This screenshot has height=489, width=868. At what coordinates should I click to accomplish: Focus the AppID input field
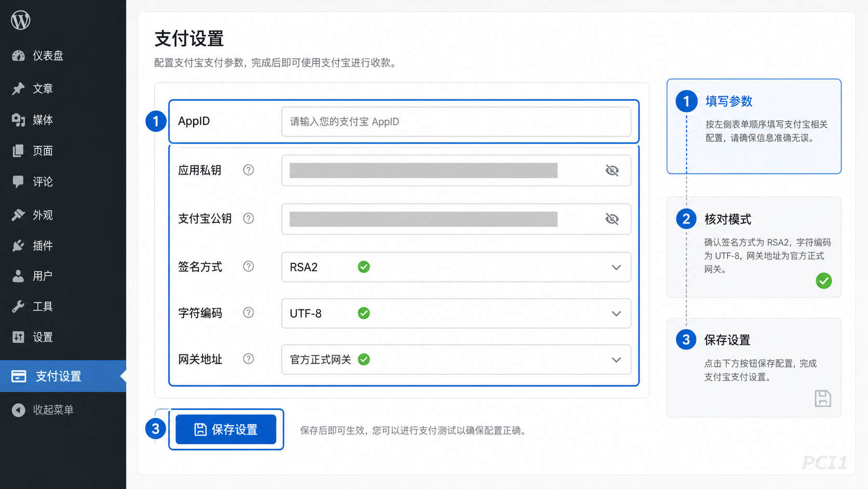456,122
